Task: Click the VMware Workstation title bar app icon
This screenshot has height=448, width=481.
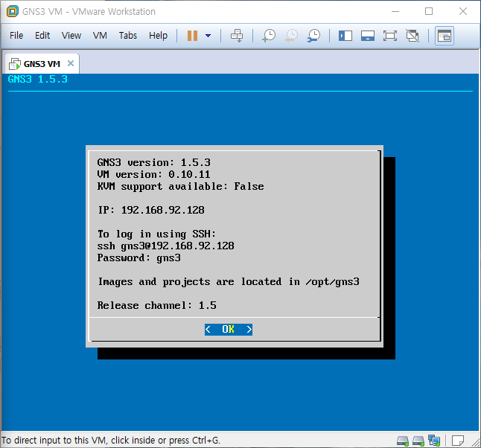Action: click(13, 11)
